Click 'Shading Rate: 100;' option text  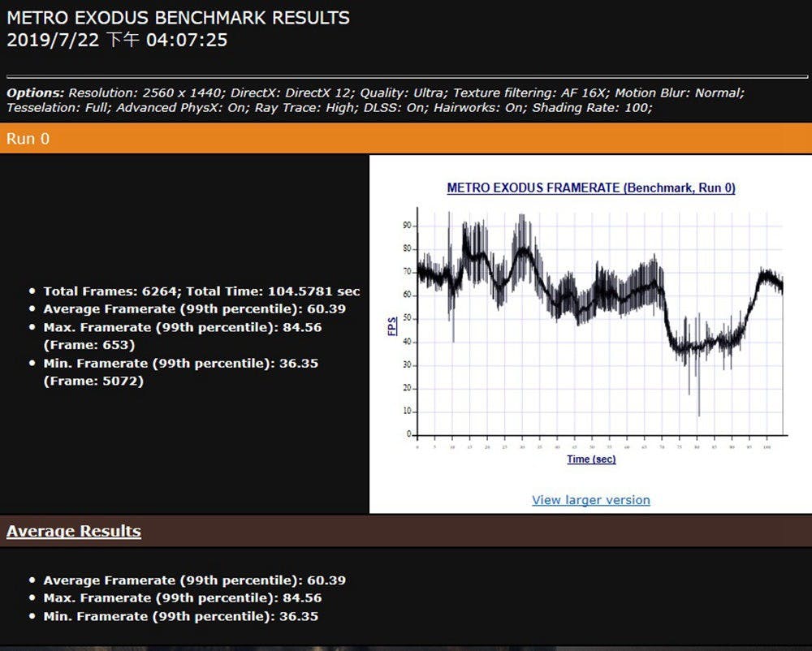click(x=593, y=108)
